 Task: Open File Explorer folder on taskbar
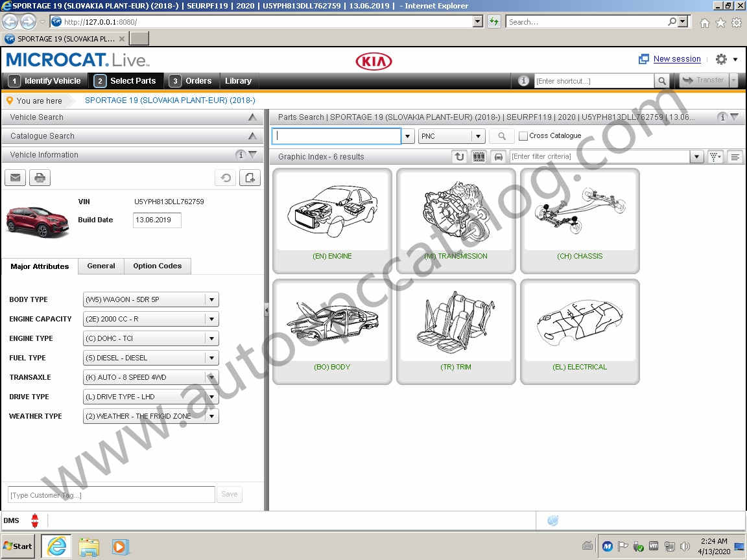tap(89, 546)
